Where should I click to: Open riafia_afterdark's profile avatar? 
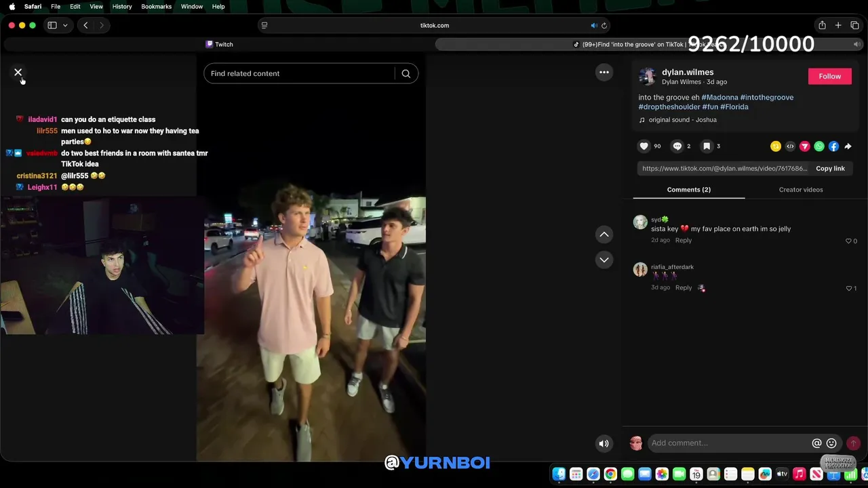640,270
